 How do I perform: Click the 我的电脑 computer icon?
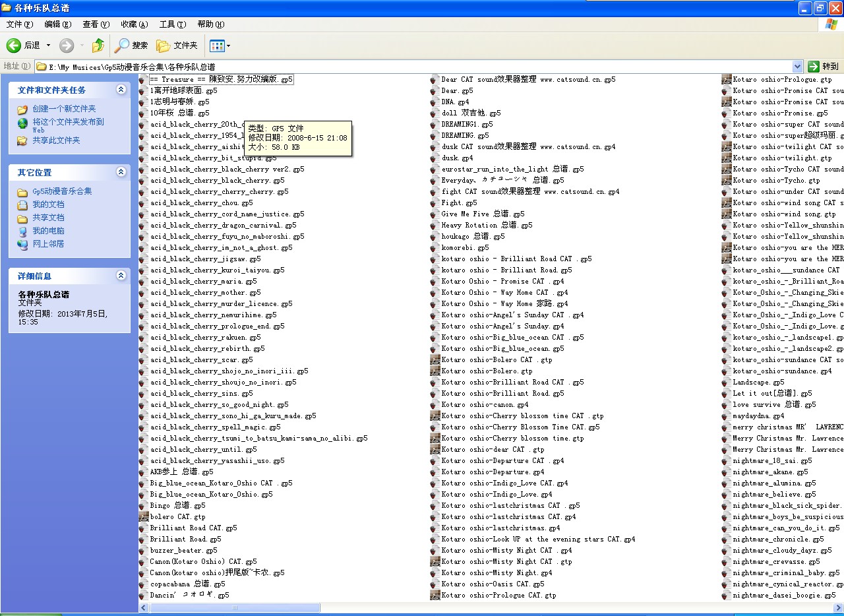(23, 231)
